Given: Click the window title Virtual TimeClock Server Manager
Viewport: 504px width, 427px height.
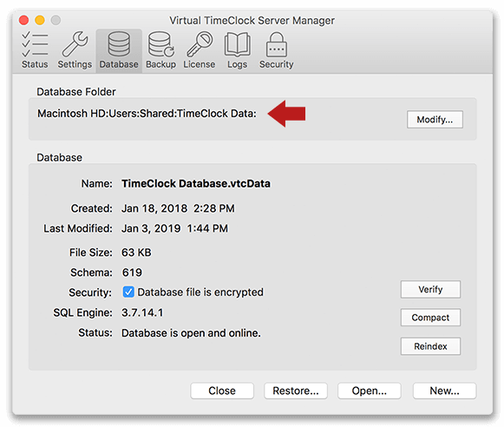Looking at the screenshot, I should pos(252,21).
